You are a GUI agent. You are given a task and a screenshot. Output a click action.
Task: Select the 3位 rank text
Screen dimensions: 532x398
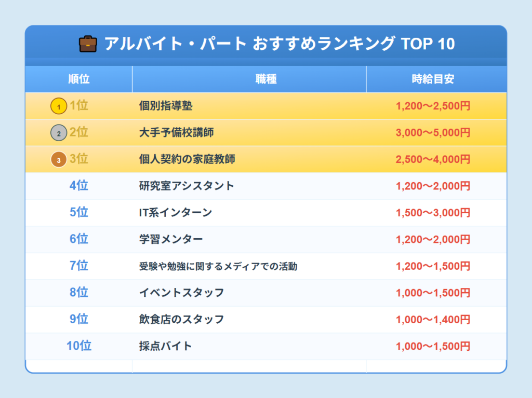(x=79, y=159)
